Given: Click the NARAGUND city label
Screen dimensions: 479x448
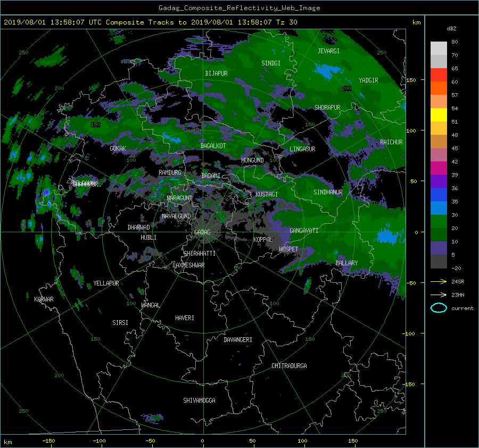Looking at the screenshot, I should (180, 198).
